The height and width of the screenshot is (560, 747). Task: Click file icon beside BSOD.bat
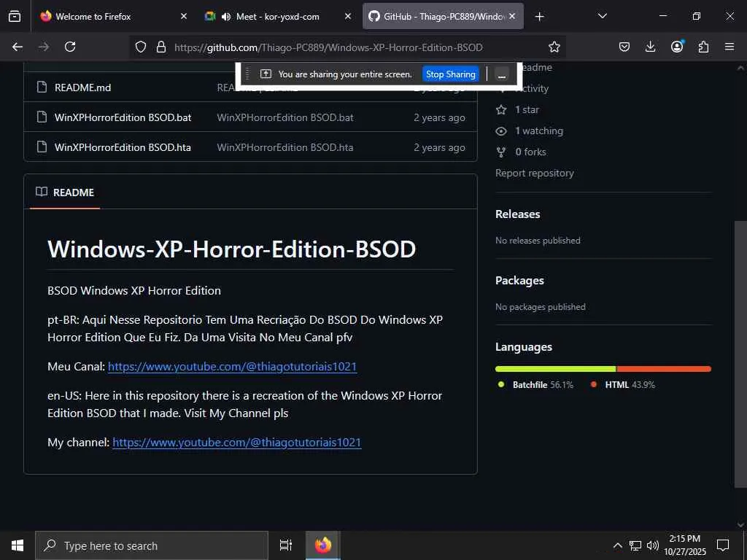42,117
